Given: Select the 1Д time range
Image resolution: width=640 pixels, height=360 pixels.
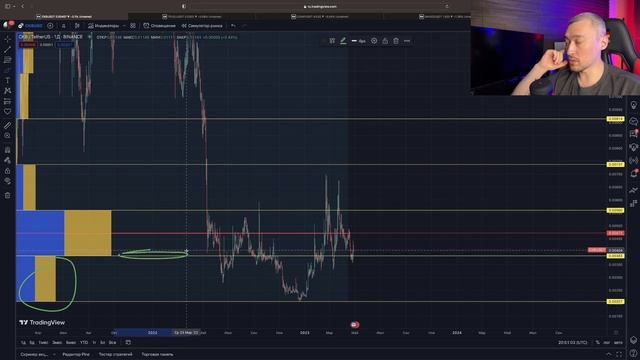Looking at the screenshot, I should (23, 342).
